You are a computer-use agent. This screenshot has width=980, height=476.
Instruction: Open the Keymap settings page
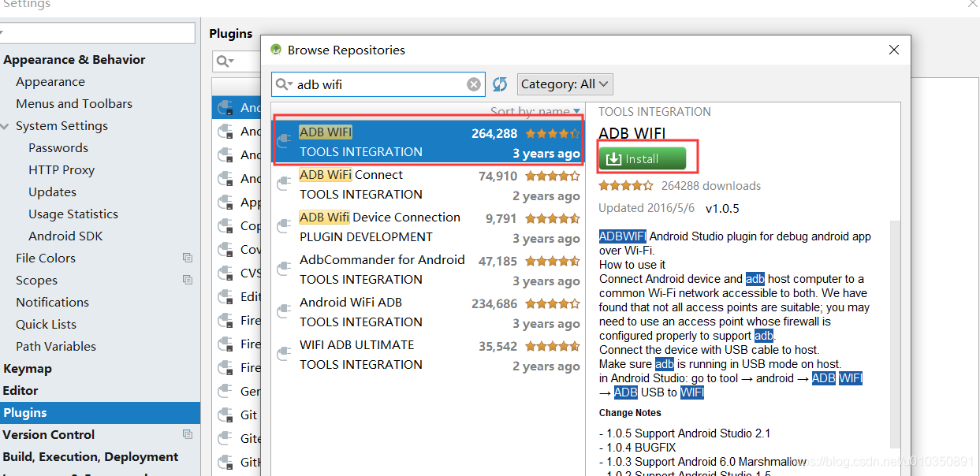point(28,368)
